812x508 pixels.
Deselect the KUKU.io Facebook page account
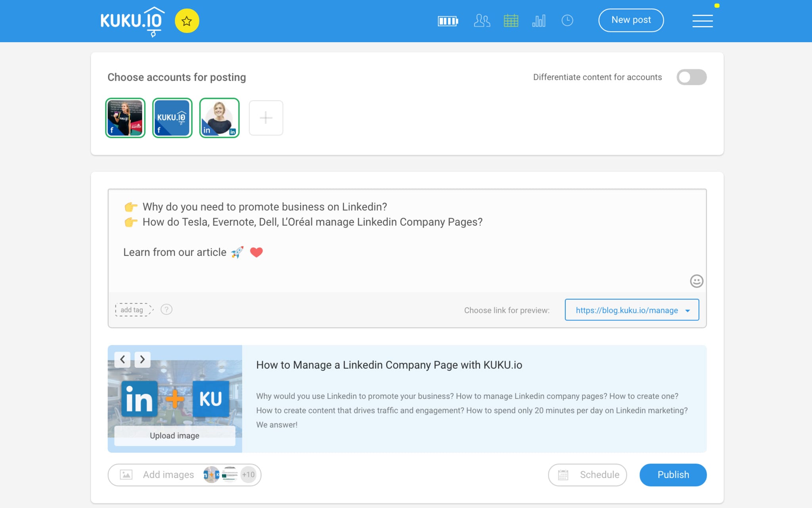(172, 118)
